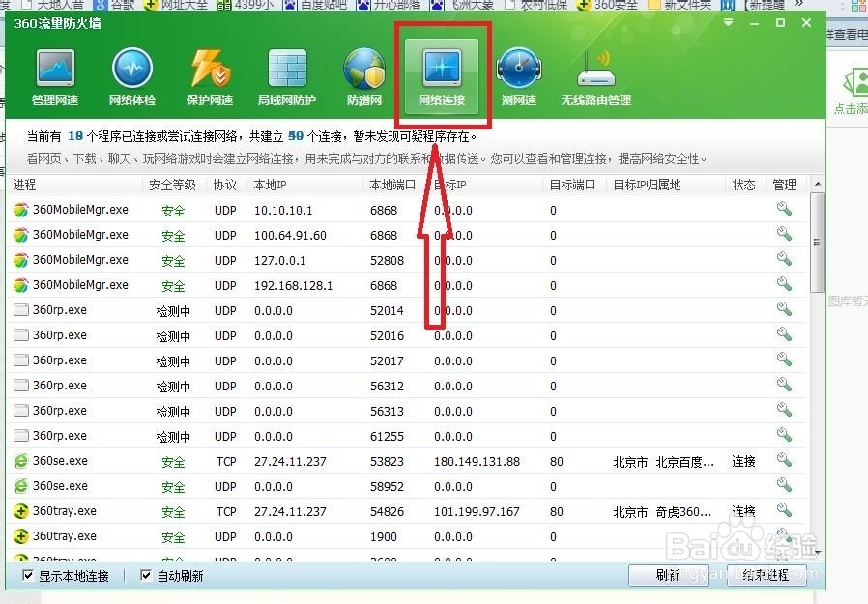Screen dimensions: 868x604
Task: Sort by 状态 column header
Action: coord(744,185)
